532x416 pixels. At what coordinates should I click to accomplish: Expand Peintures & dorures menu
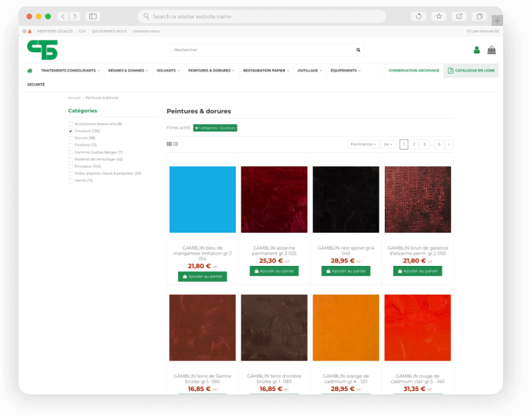pos(211,71)
